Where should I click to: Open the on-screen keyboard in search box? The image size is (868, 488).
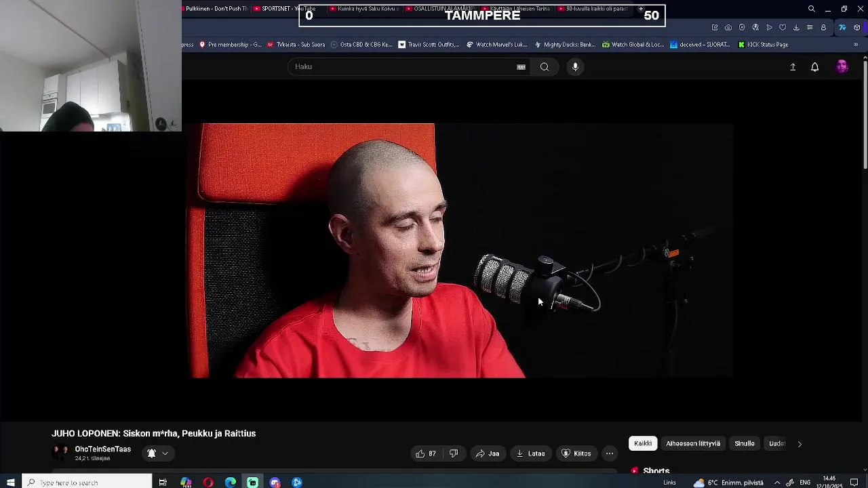[521, 66]
